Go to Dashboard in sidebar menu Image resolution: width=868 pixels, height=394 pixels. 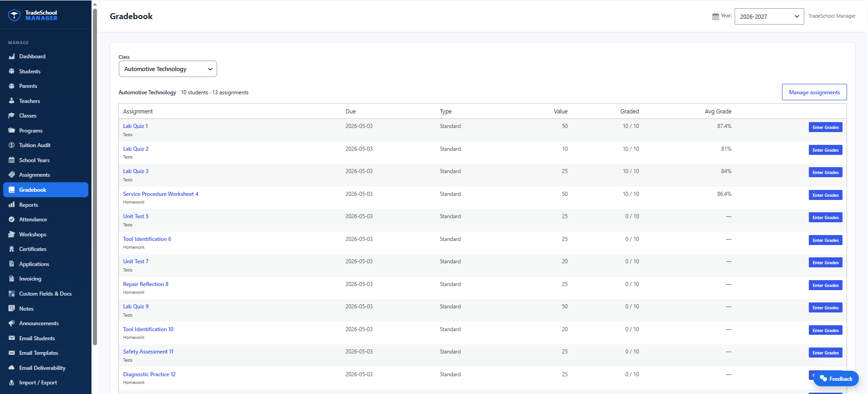pos(32,56)
